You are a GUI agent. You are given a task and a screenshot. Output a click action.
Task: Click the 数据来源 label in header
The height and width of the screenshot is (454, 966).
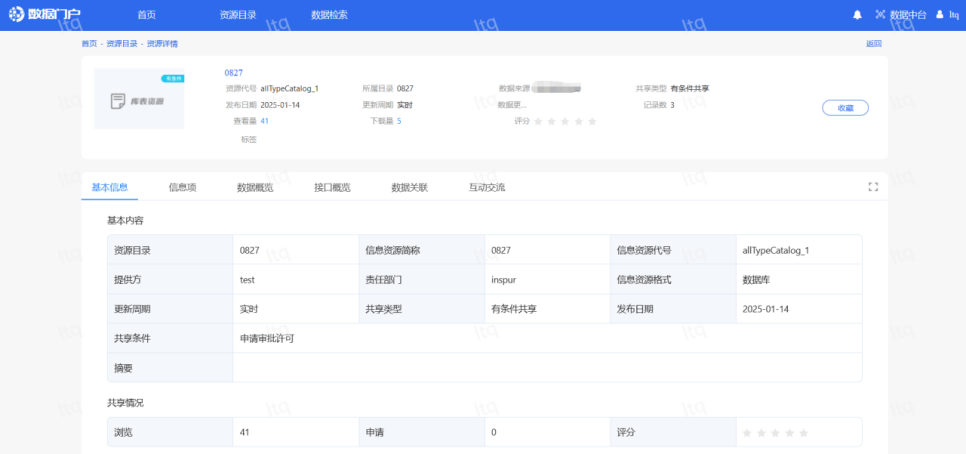click(x=514, y=89)
